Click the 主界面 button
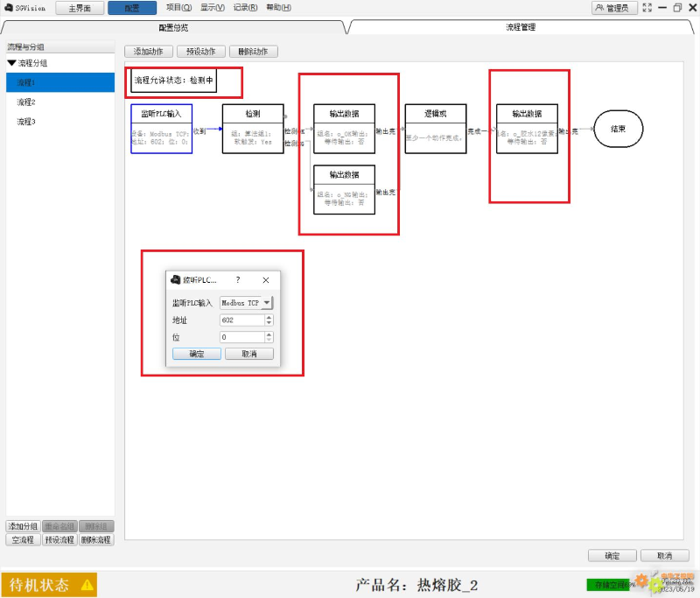Viewport: 700px width, 598px height. pyautogui.click(x=78, y=7)
